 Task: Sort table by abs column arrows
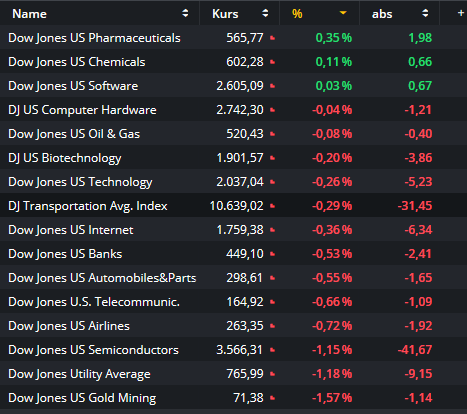pos(425,13)
